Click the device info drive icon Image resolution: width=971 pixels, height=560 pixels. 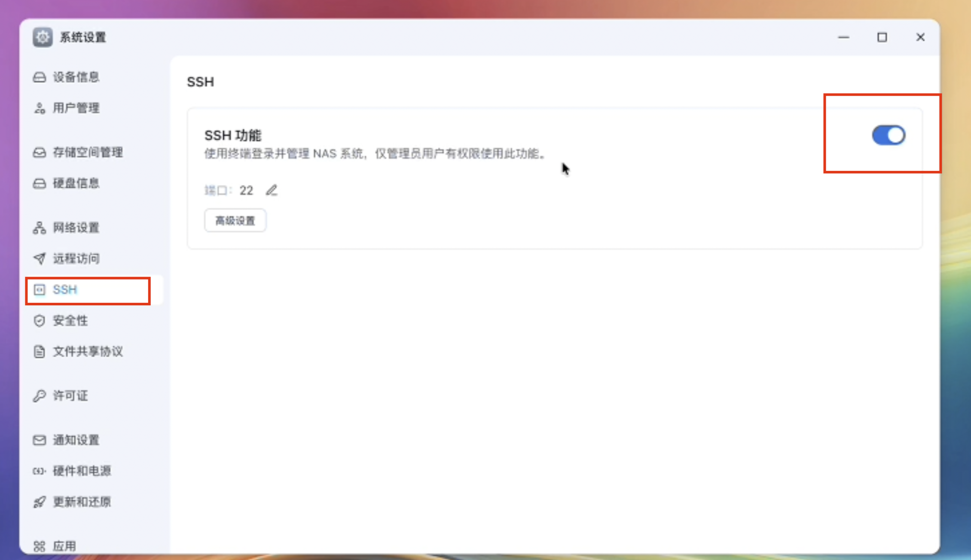click(40, 77)
